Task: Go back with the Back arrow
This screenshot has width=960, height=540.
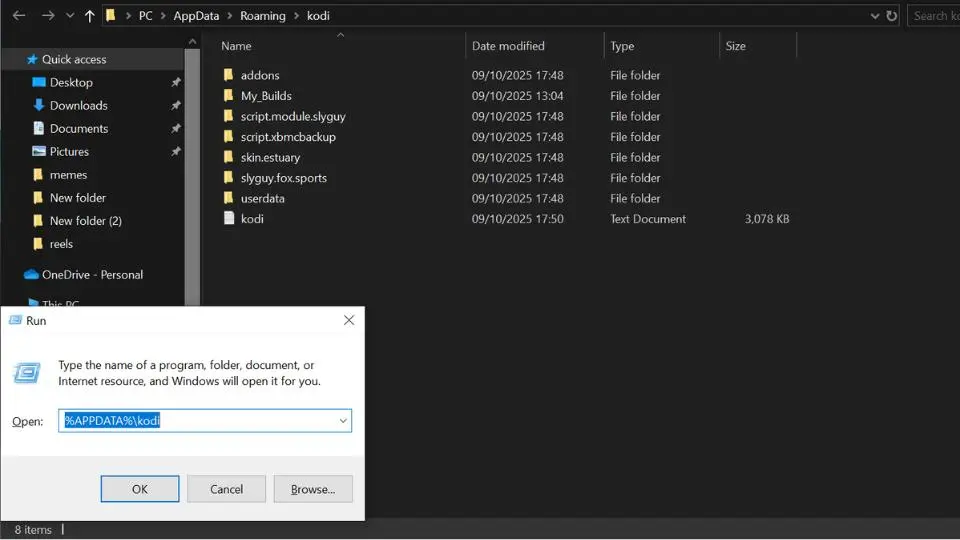Action: (x=19, y=15)
